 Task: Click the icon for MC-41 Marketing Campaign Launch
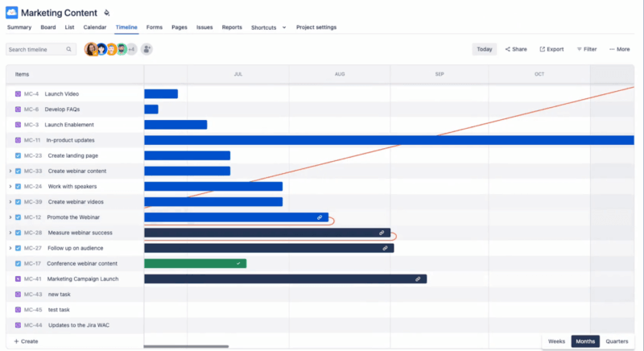(18, 279)
